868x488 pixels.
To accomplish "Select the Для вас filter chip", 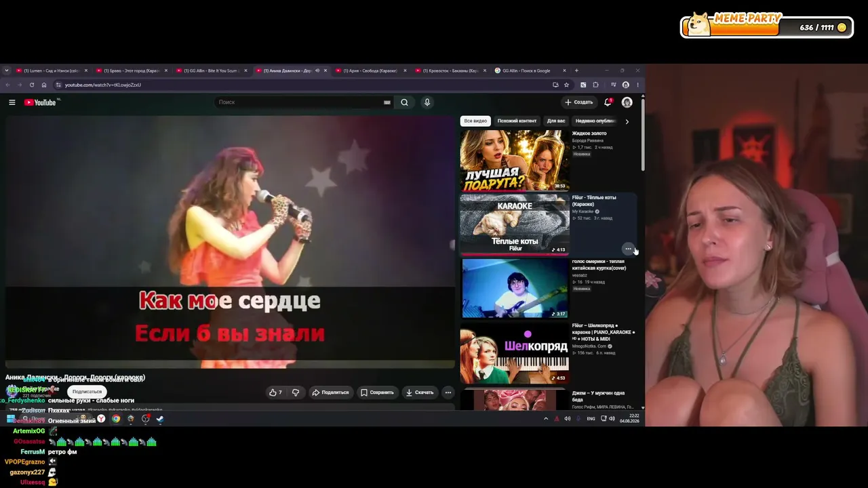I will pos(556,121).
